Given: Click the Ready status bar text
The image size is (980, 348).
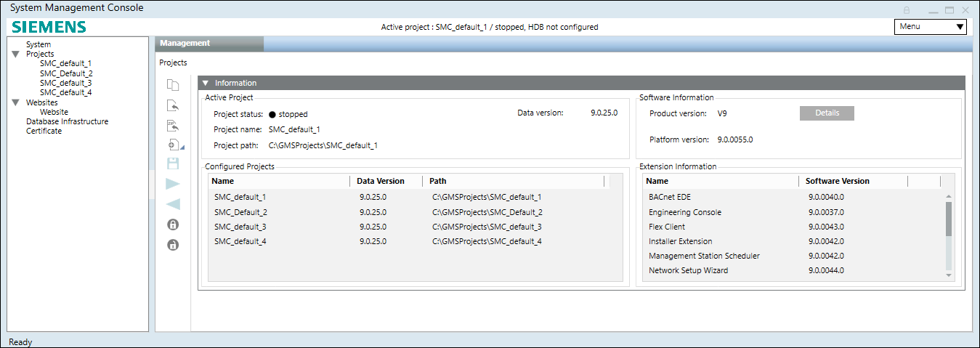Looking at the screenshot, I should point(20,341).
